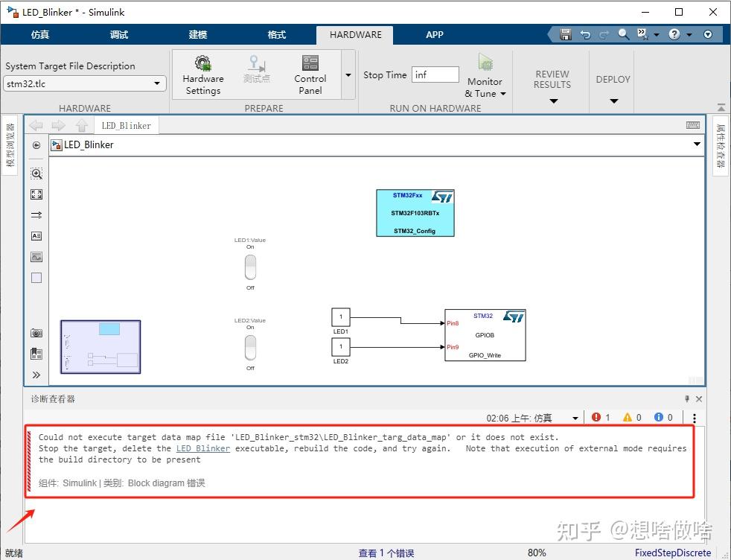
Task: Select the Zoom tool in the model palette
Action: 36,173
